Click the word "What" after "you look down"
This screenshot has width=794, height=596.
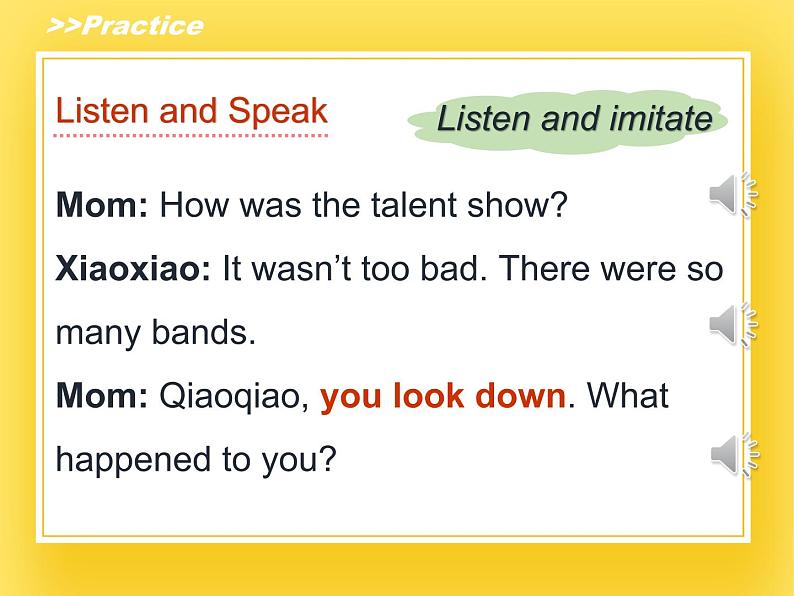point(627,395)
